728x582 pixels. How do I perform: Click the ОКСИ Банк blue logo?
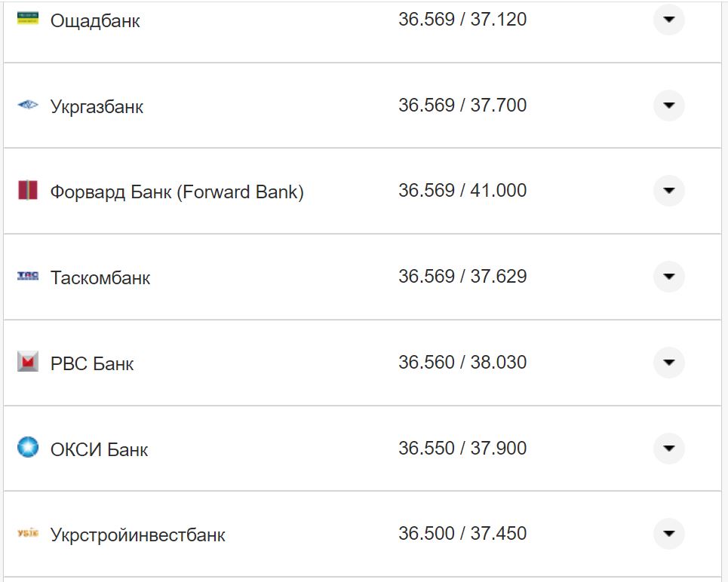point(28,448)
